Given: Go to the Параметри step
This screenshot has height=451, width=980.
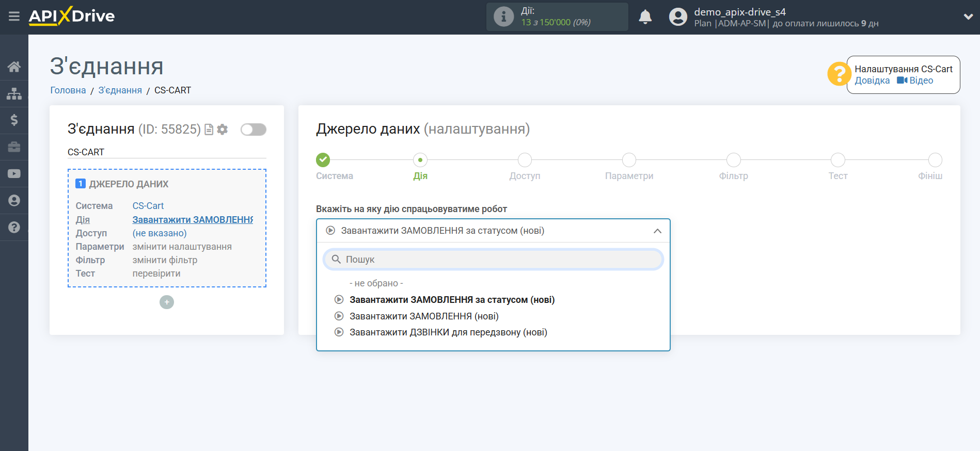Looking at the screenshot, I should click(x=629, y=160).
